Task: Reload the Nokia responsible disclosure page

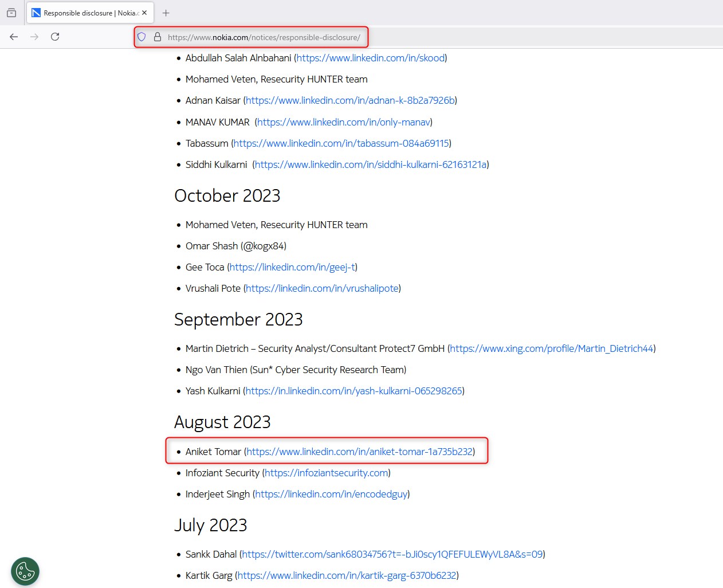Action: pos(55,37)
